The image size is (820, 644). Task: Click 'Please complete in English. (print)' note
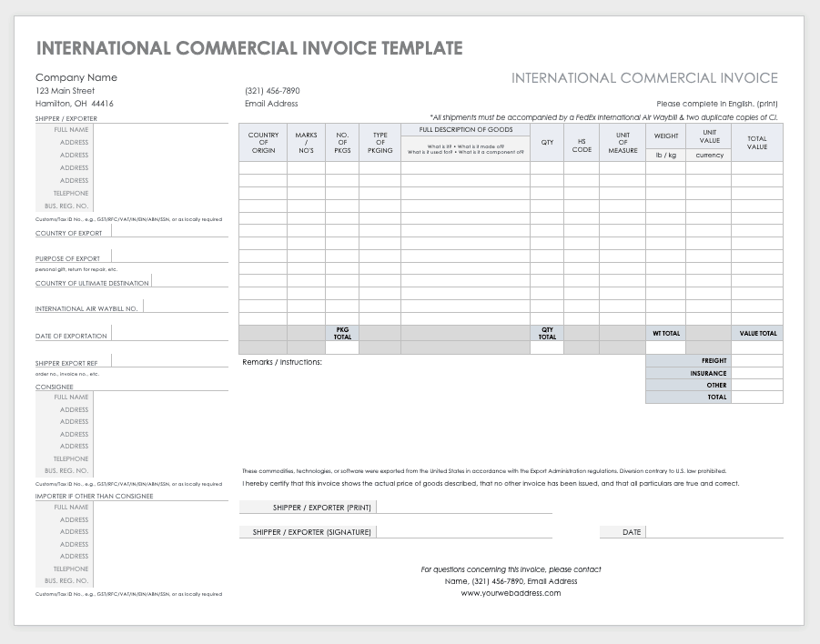point(717,104)
